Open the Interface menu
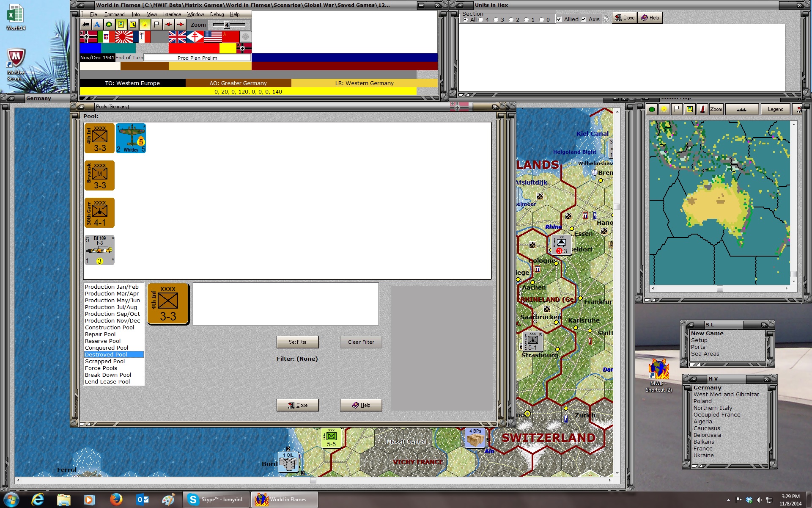The image size is (812, 508). pos(172,14)
